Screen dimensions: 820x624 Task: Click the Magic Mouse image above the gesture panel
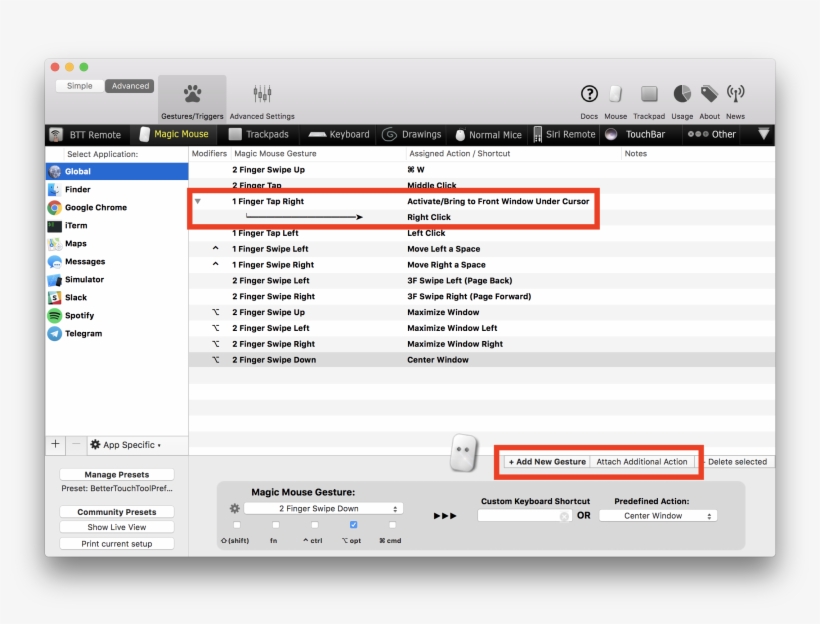(x=464, y=452)
